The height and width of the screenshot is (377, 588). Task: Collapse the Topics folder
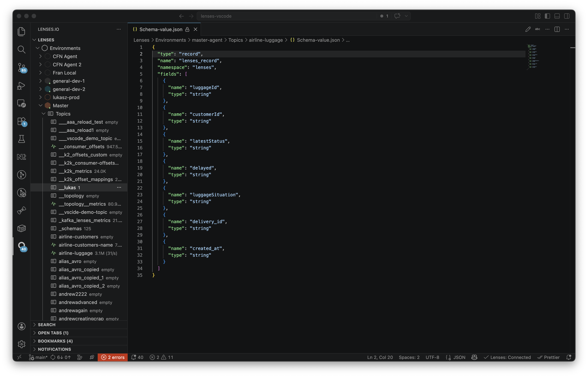pos(44,114)
